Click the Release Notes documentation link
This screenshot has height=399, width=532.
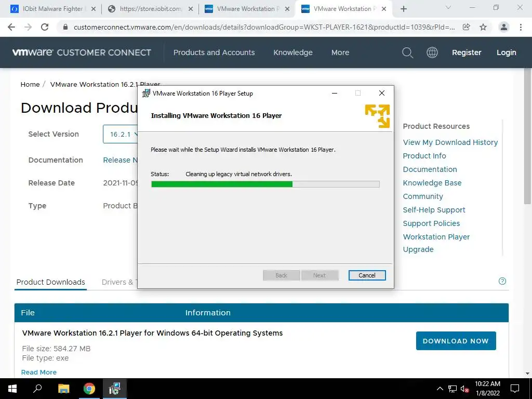120,160
